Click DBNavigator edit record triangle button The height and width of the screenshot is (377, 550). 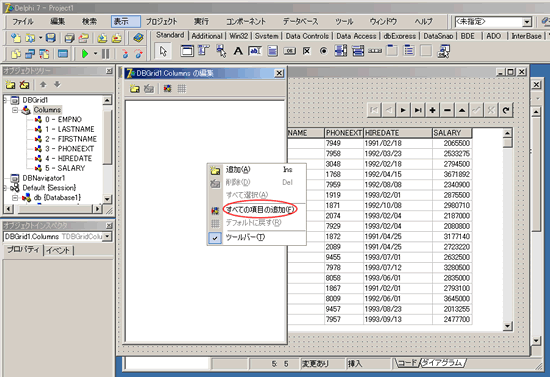click(462, 110)
